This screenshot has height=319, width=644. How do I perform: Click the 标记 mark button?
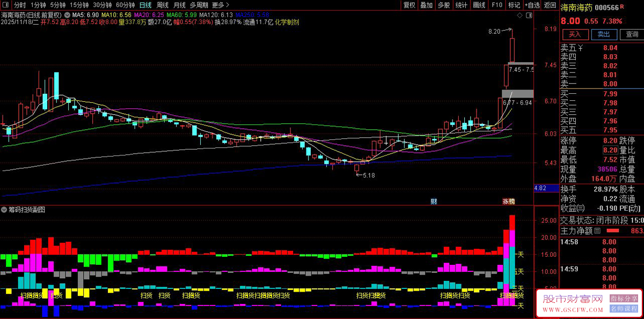pyautogui.click(x=514, y=5)
